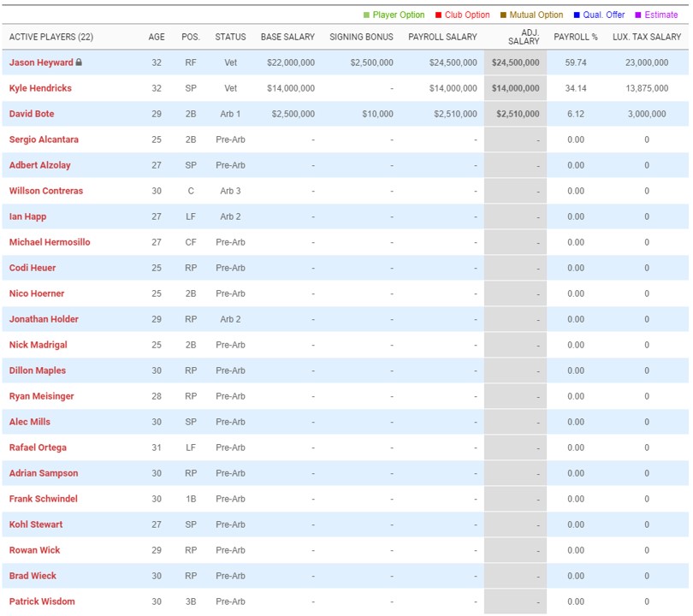Click the Mutual Option legend label
The image size is (693, 616).
coord(536,15)
